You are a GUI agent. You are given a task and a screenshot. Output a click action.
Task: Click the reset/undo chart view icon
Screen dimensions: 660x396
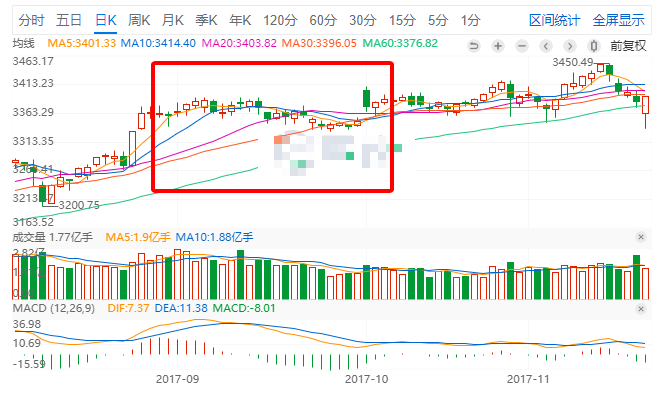point(474,45)
